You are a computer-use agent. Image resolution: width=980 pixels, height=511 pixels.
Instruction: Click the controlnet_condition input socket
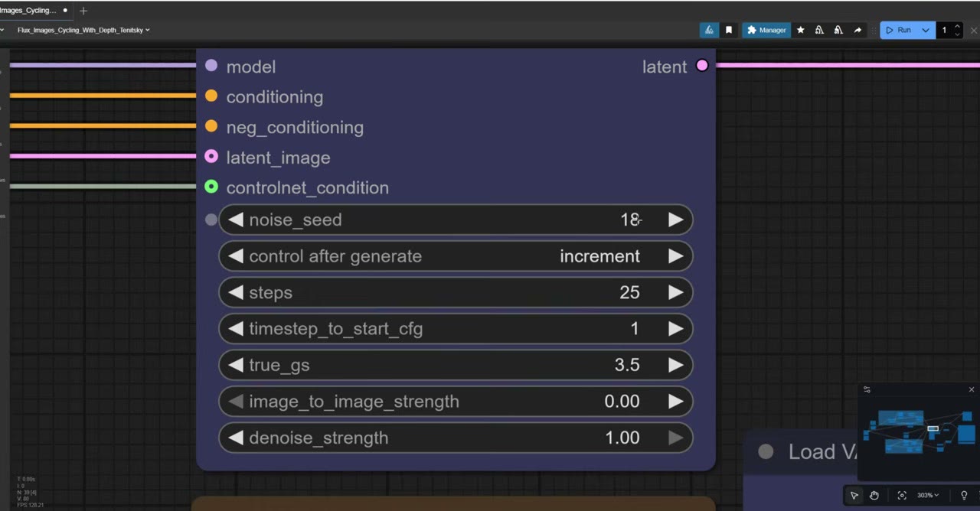coord(211,187)
